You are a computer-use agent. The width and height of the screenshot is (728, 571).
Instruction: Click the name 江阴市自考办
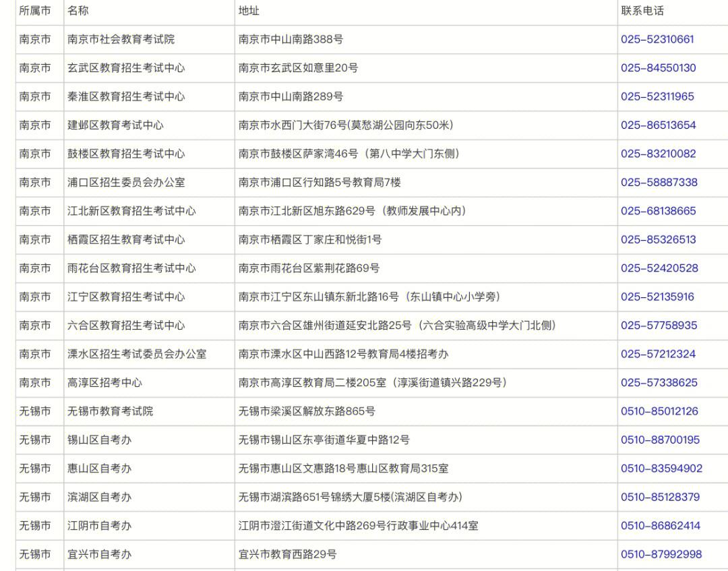point(99,526)
